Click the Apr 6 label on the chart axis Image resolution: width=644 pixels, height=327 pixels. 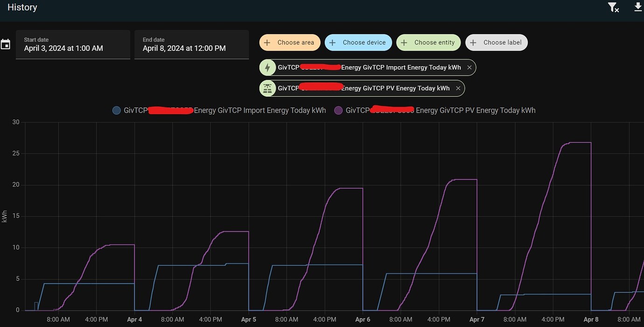[x=363, y=320]
